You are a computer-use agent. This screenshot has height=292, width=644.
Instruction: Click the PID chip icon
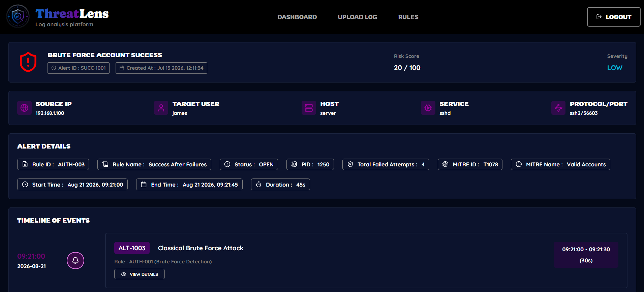point(294,164)
